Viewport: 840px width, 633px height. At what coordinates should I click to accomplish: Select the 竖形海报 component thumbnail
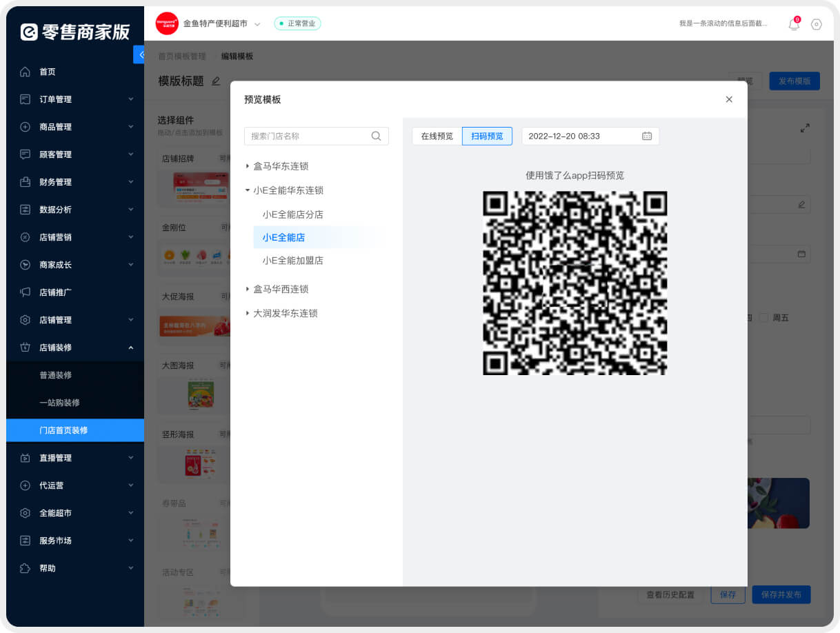click(199, 463)
